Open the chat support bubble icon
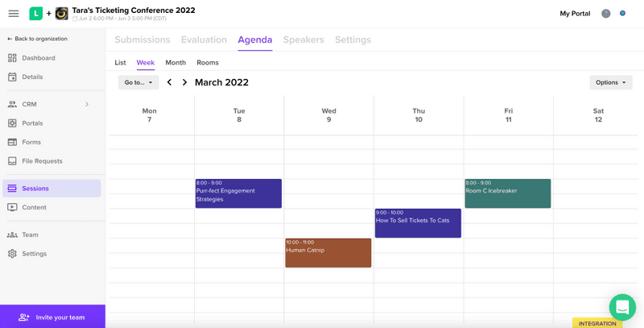 (x=622, y=307)
